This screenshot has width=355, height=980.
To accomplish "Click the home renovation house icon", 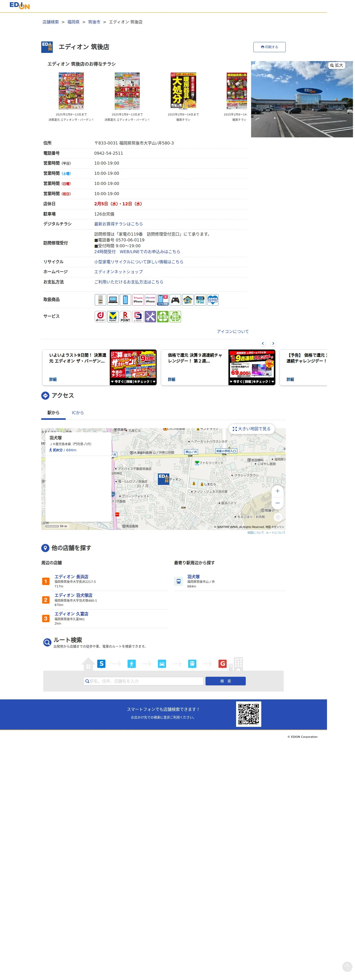I will (188, 300).
